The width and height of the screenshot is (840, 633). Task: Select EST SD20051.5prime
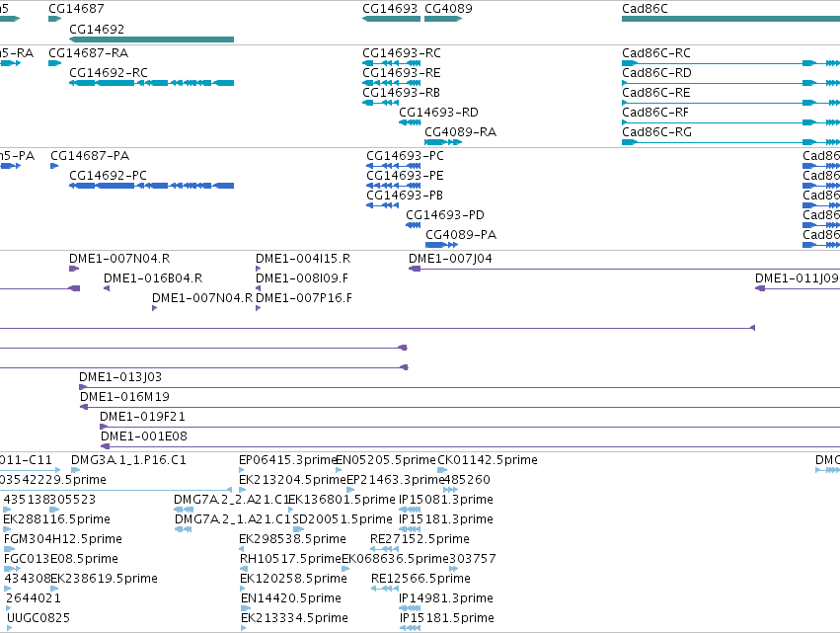tap(343, 519)
